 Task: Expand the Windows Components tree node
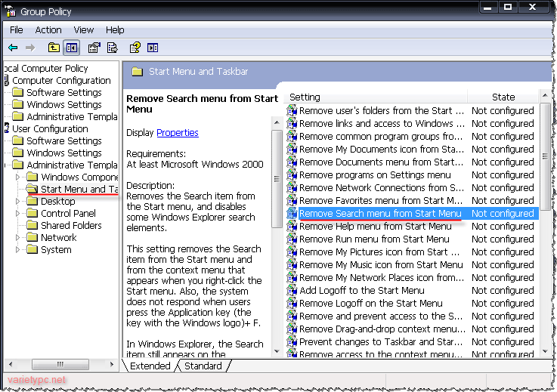pos(17,177)
